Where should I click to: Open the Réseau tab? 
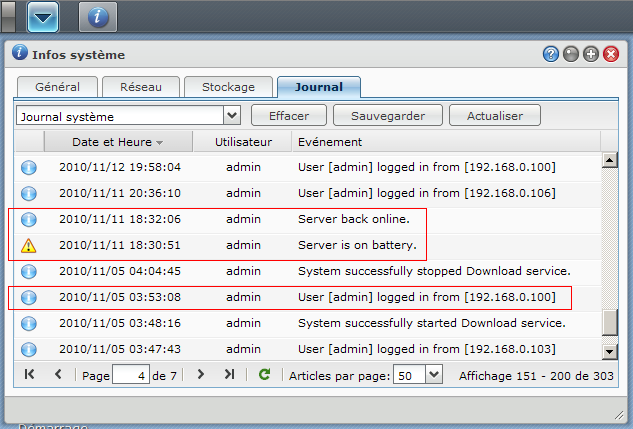tap(141, 87)
